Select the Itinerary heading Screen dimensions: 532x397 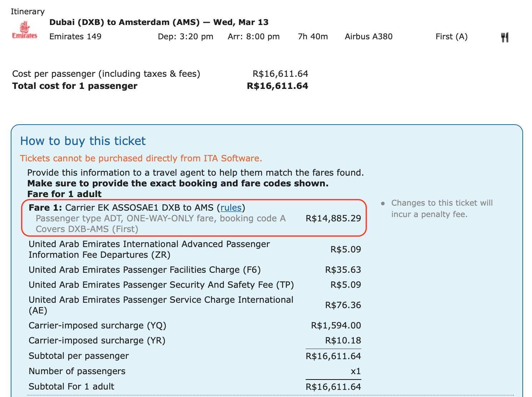[27, 11]
